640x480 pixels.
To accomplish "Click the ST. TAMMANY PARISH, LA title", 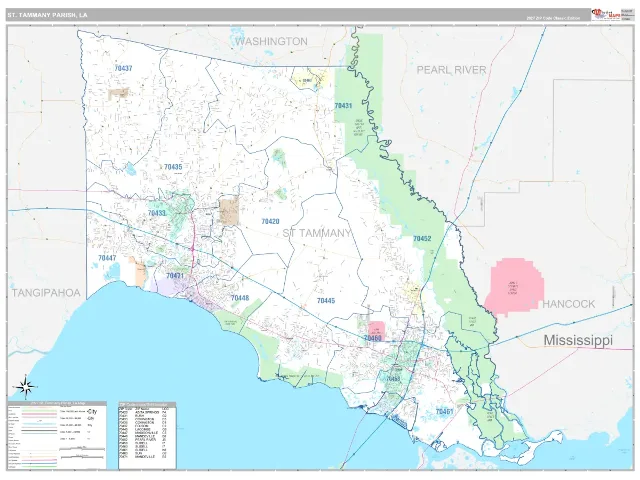I will (47, 15).
